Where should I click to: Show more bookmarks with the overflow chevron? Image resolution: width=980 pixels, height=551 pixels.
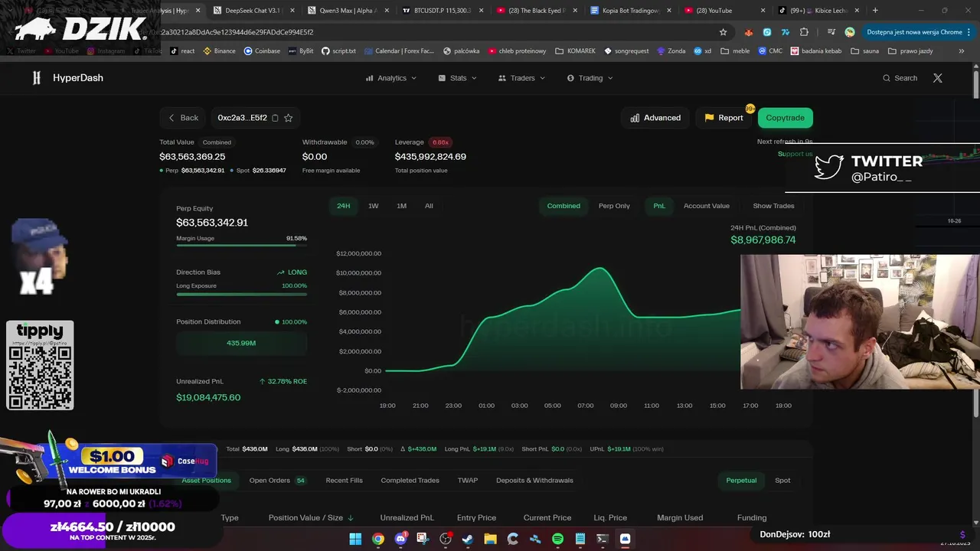(962, 51)
